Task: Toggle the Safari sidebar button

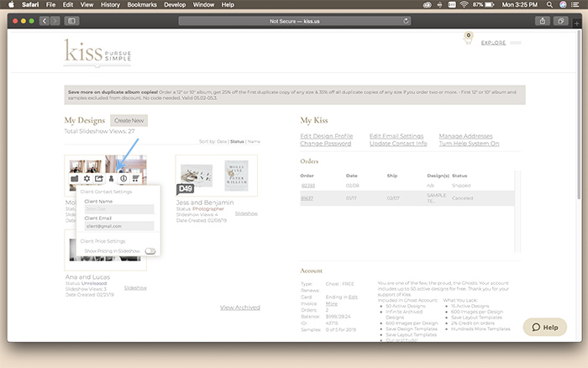Action: [x=71, y=21]
